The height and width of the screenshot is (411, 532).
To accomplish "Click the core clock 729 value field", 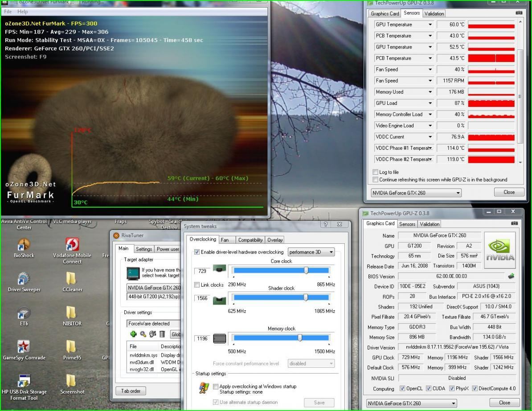I will 202,271.
